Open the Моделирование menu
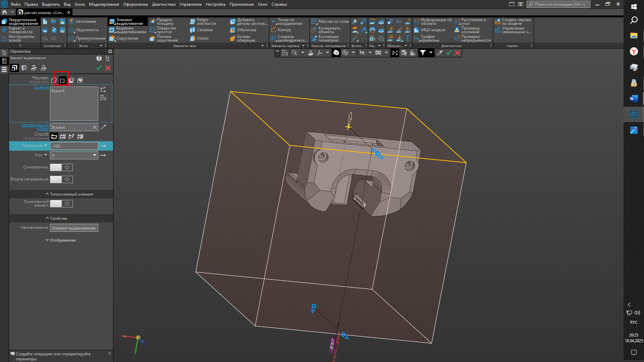This screenshot has width=644, height=362. pos(104,4)
